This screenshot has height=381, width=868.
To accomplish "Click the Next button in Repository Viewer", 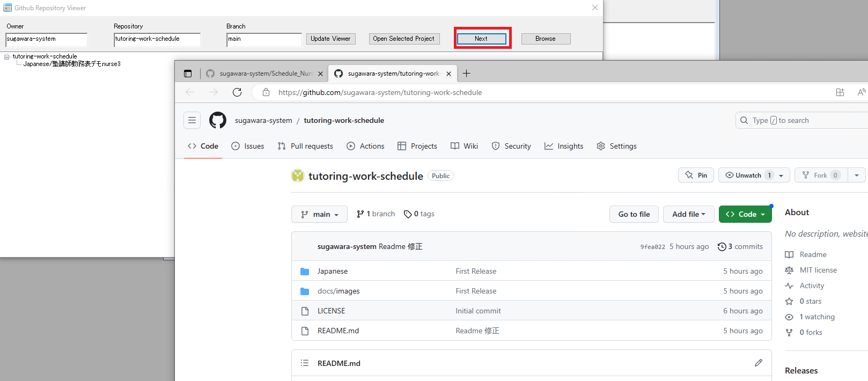I will (x=481, y=39).
